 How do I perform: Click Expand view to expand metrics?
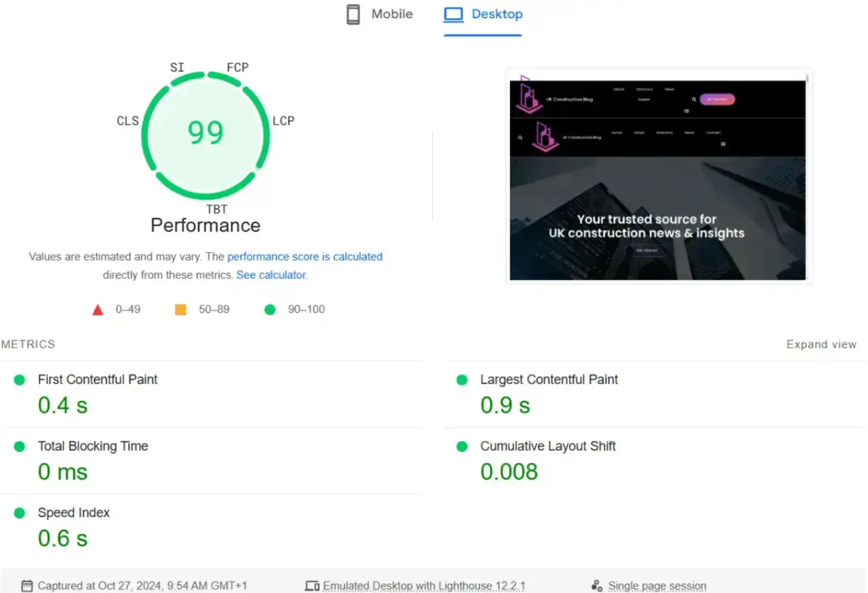click(x=821, y=344)
